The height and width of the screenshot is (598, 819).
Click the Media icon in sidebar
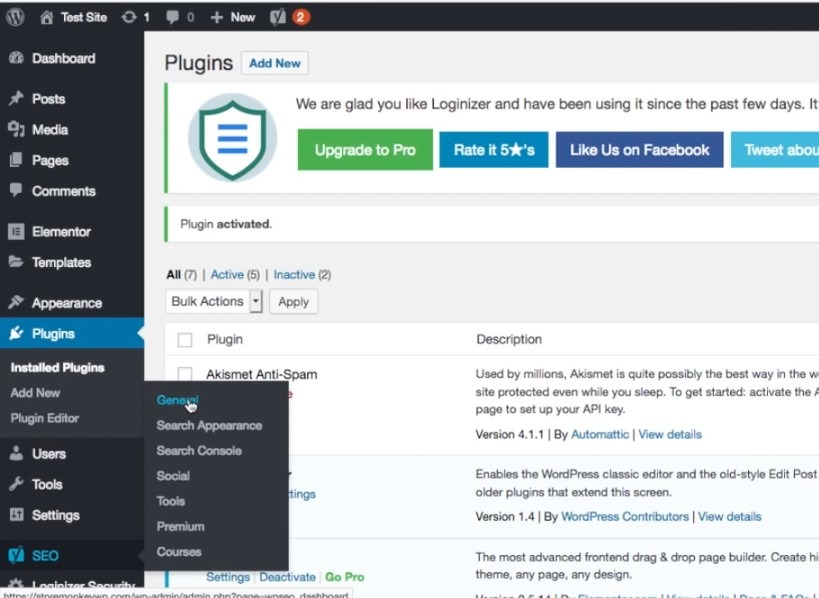pos(16,129)
